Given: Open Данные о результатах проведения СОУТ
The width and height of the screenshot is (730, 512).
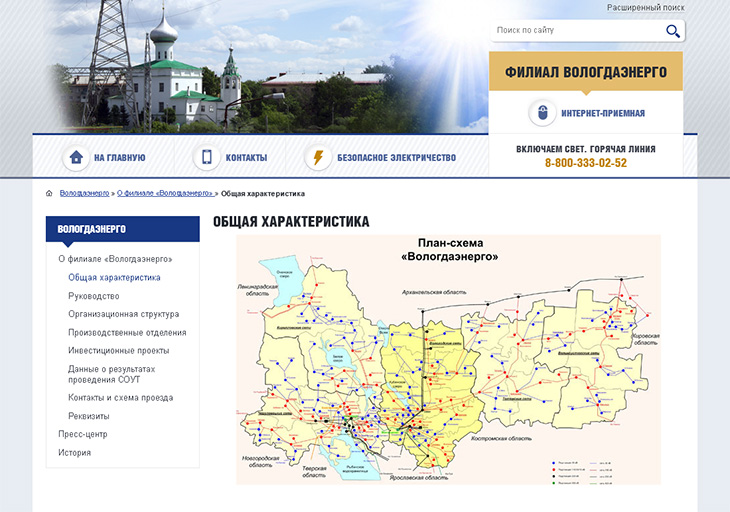Looking at the screenshot, I should pos(111,374).
